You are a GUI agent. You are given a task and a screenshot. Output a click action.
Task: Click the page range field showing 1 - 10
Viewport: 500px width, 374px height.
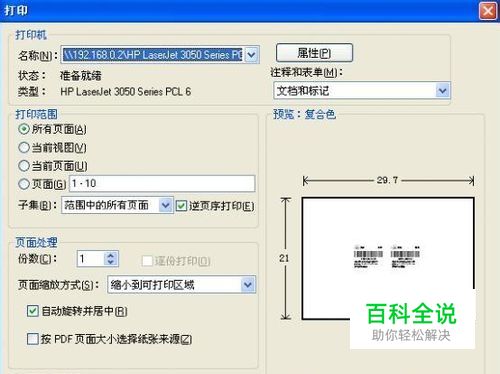pyautogui.click(x=162, y=183)
